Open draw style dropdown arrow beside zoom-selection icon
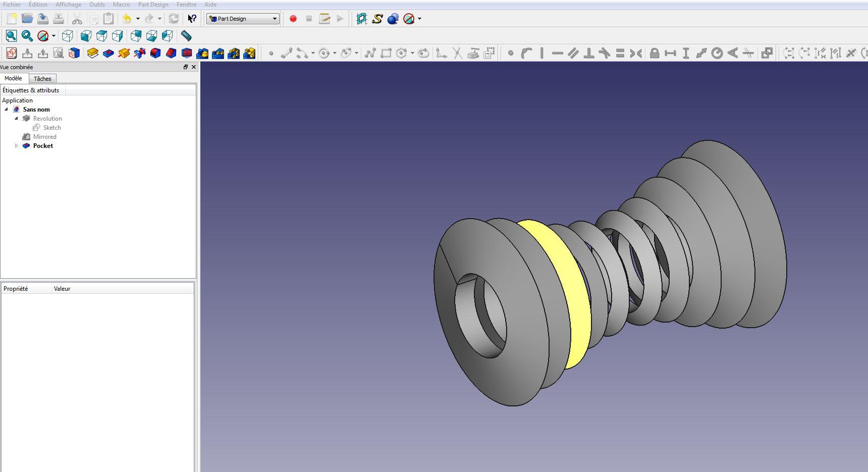868x472 pixels. point(53,36)
